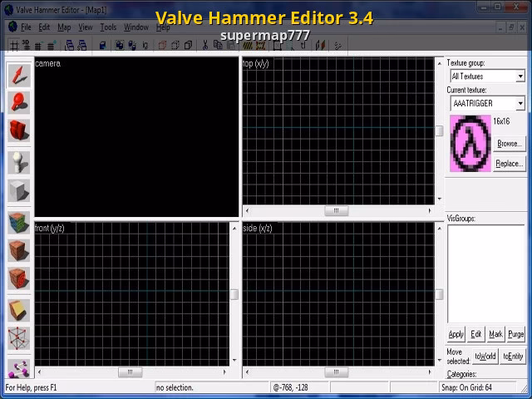Screen dimensions: 532x399
Task: Open the File menu
Action: (26, 27)
